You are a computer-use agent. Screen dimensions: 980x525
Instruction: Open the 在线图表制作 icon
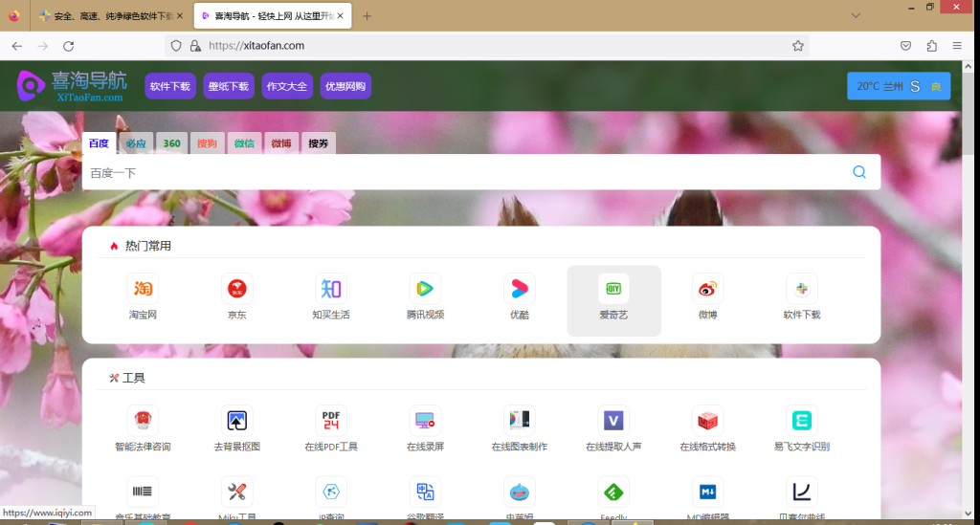pos(520,420)
